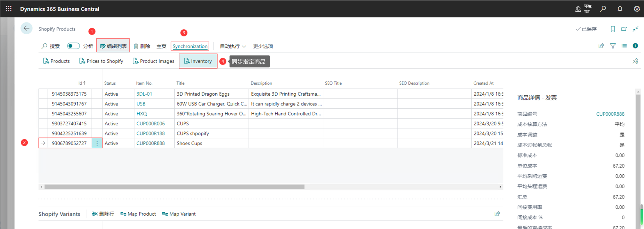The width and height of the screenshot is (644, 229).
Task: Click Prices to Shopify action
Action: point(101,61)
